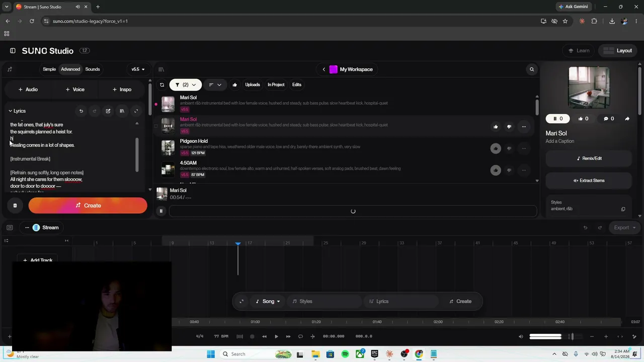The width and height of the screenshot is (644, 362).
Task: Pause playback in the mini player bar
Action: pos(161,211)
